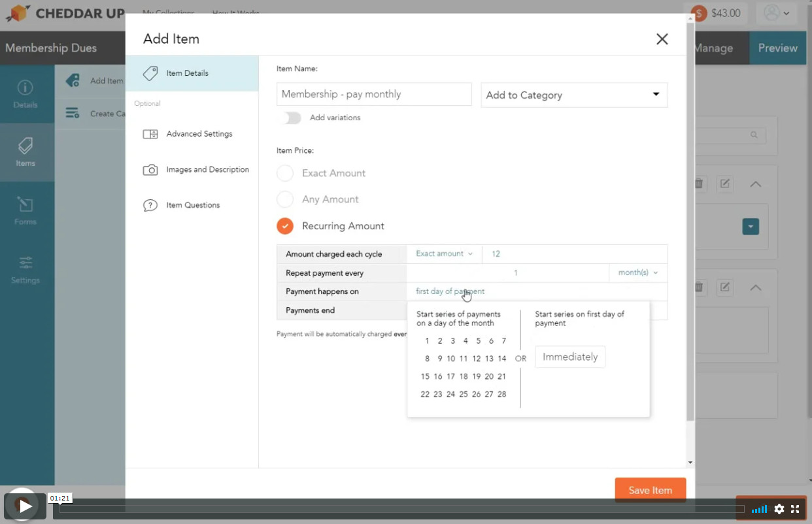Expand the month(s) interval dropdown

click(x=637, y=272)
